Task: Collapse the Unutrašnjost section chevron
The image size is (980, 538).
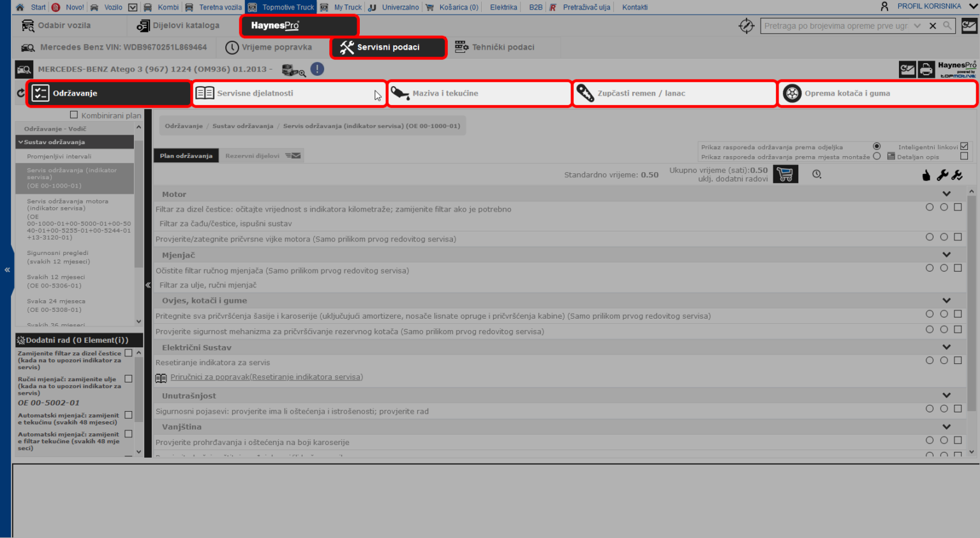Action: click(947, 395)
